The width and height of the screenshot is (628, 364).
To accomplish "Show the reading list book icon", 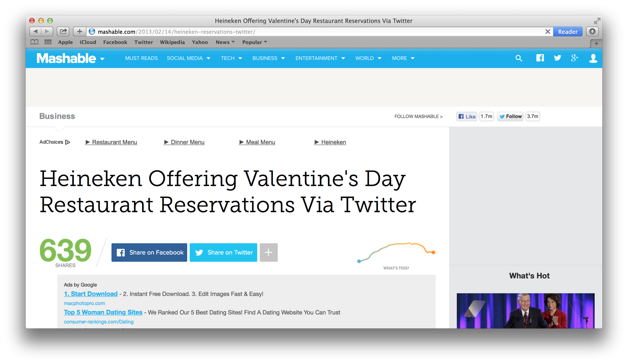I will tap(34, 42).
